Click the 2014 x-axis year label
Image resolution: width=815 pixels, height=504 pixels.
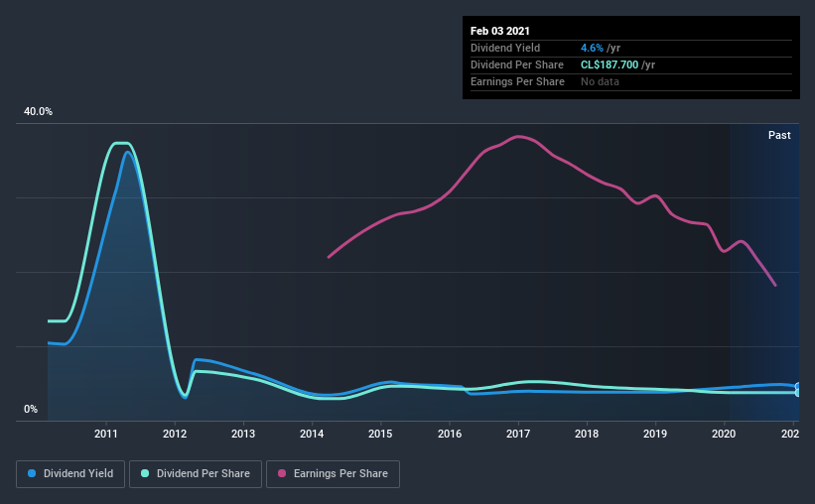(312, 434)
